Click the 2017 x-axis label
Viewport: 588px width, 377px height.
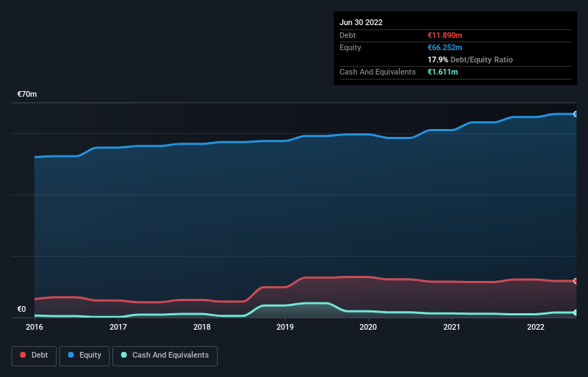click(118, 327)
